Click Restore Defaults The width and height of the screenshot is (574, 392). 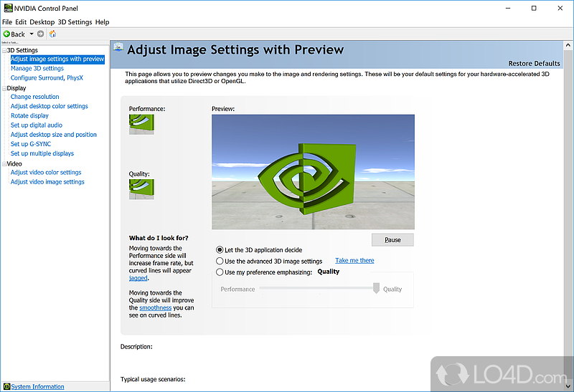click(x=534, y=64)
